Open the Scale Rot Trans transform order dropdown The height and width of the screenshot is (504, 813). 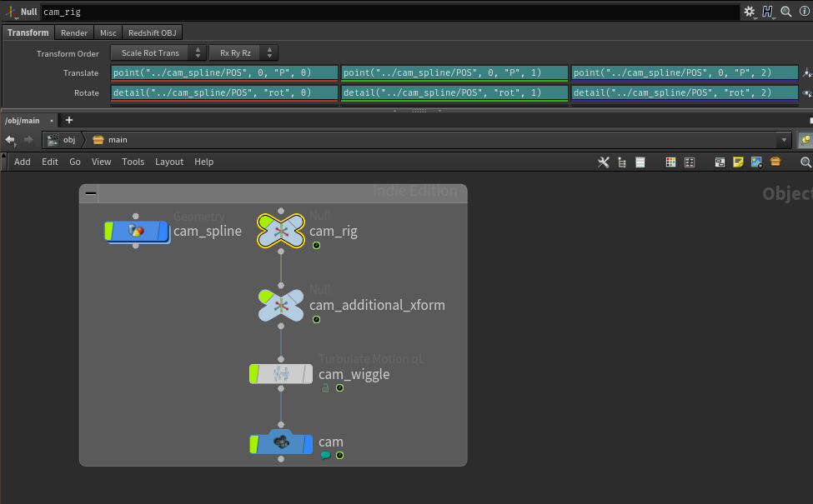158,53
